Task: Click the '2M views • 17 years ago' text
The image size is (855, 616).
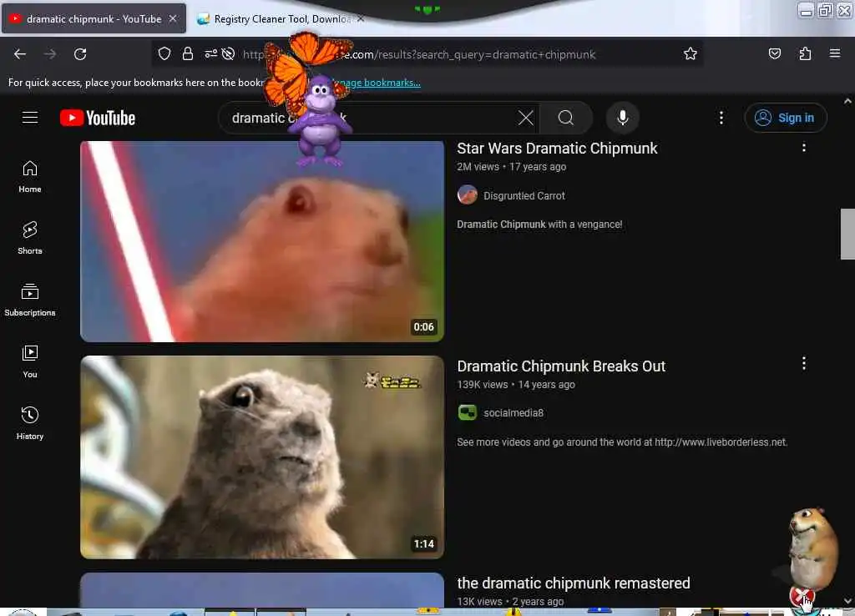Action: click(x=512, y=167)
